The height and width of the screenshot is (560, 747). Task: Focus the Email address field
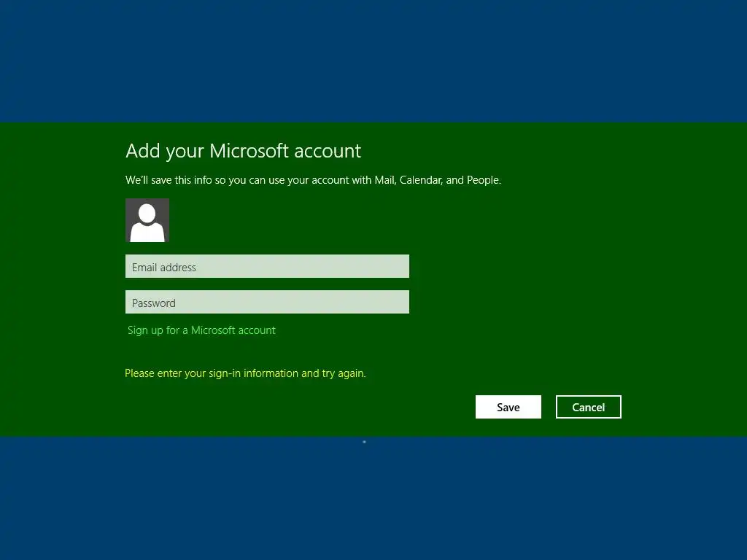[267, 266]
